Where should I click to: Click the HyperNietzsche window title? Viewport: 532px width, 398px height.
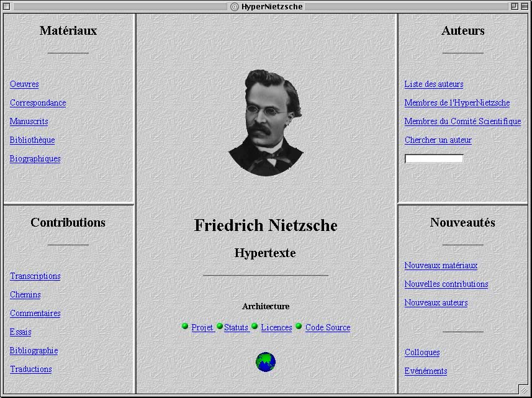pos(272,6)
